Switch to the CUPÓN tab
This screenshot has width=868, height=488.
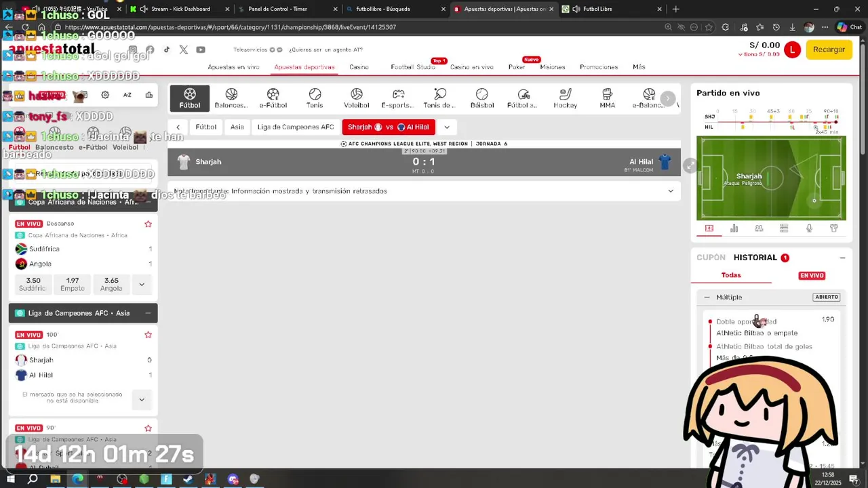coord(711,258)
